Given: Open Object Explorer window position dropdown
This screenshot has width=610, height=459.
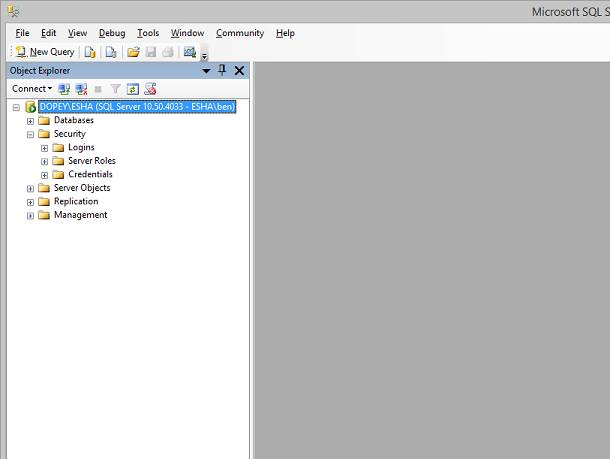Looking at the screenshot, I should [x=206, y=71].
